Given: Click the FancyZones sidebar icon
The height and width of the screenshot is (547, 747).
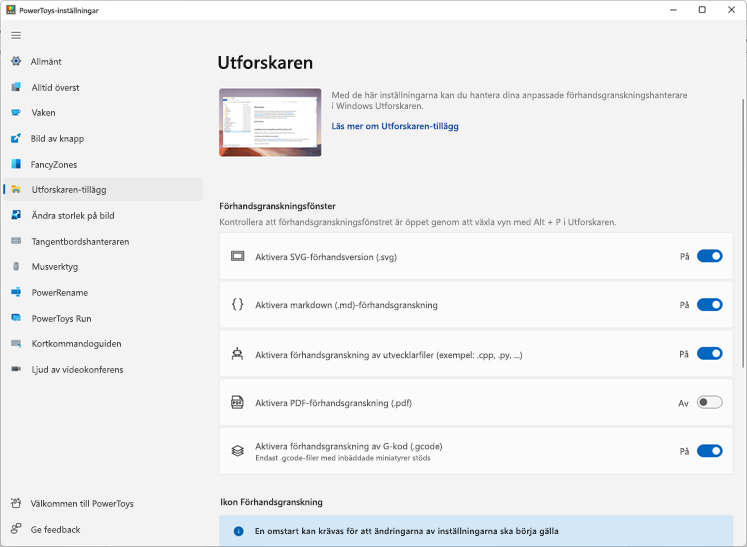Looking at the screenshot, I should (x=16, y=164).
